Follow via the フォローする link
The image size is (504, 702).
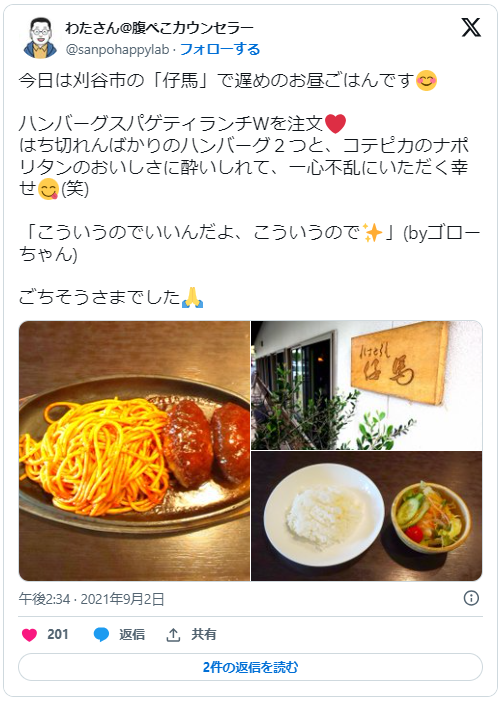click(220, 49)
